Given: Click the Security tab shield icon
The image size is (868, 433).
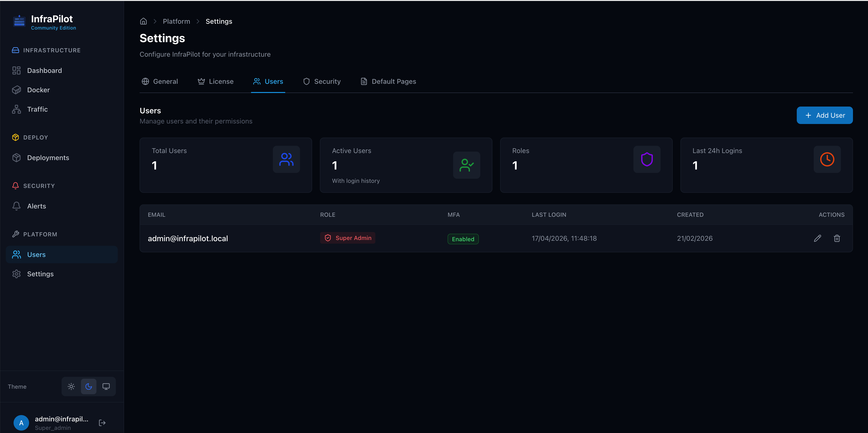Looking at the screenshot, I should (306, 81).
